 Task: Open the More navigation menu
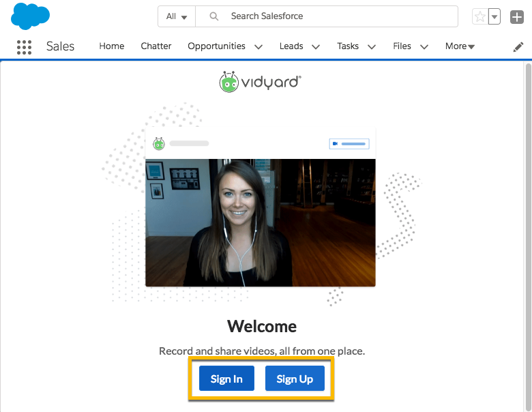coord(460,46)
